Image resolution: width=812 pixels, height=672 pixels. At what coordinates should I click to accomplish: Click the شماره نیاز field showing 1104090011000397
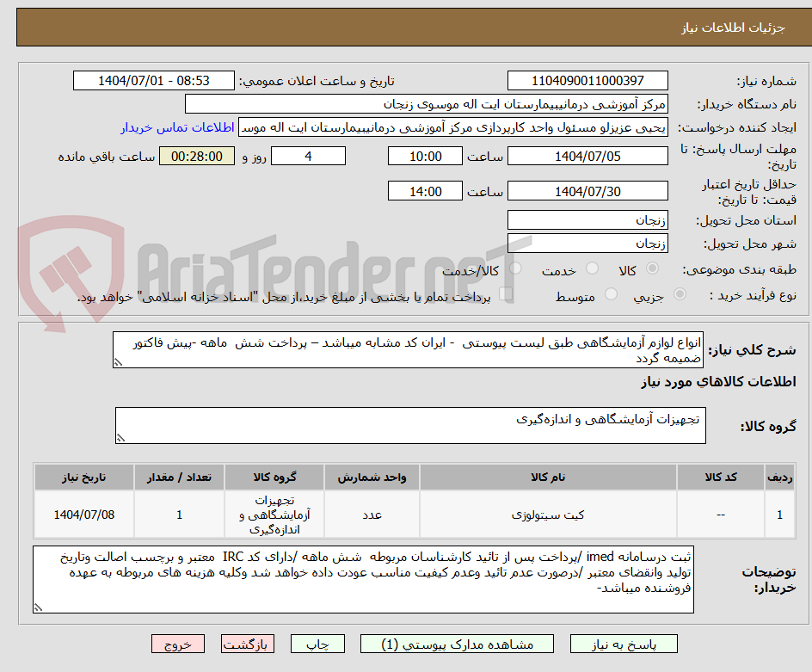coord(587,80)
